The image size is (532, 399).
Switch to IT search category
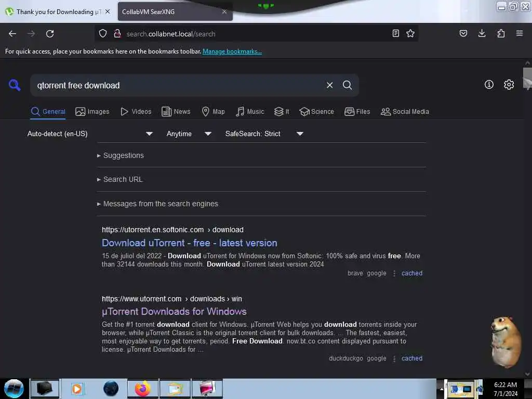click(282, 112)
